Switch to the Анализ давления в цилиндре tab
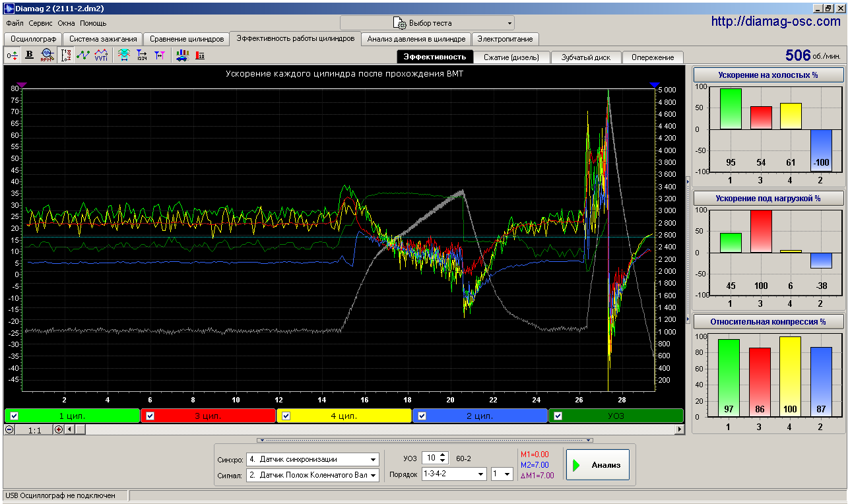Viewport: 850px width, 504px height. 416,39
